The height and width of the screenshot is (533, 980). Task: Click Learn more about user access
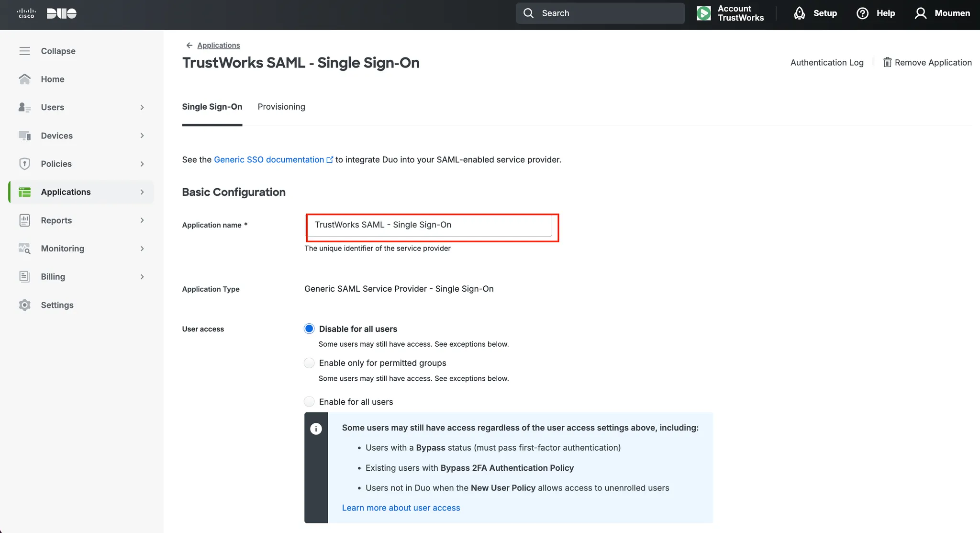(401, 508)
